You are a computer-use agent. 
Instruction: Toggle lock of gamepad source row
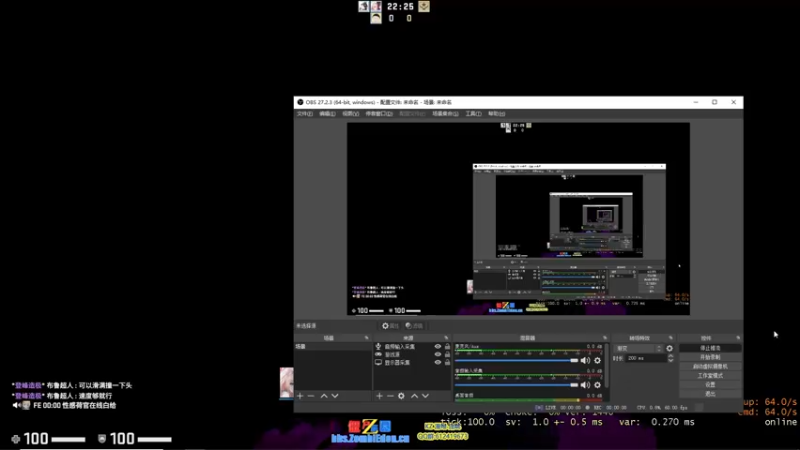pyautogui.click(x=447, y=354)
